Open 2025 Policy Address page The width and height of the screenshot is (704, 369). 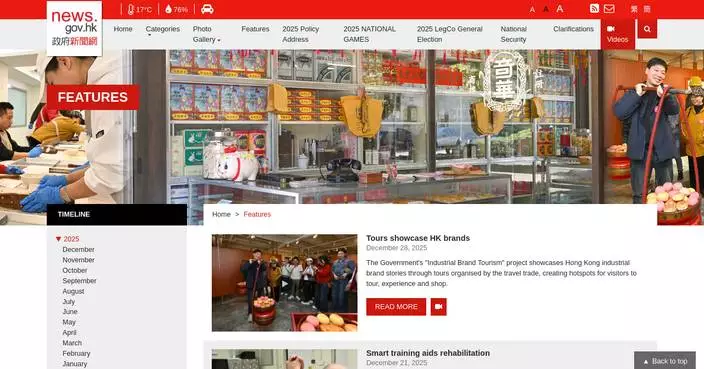coord(300,34)
